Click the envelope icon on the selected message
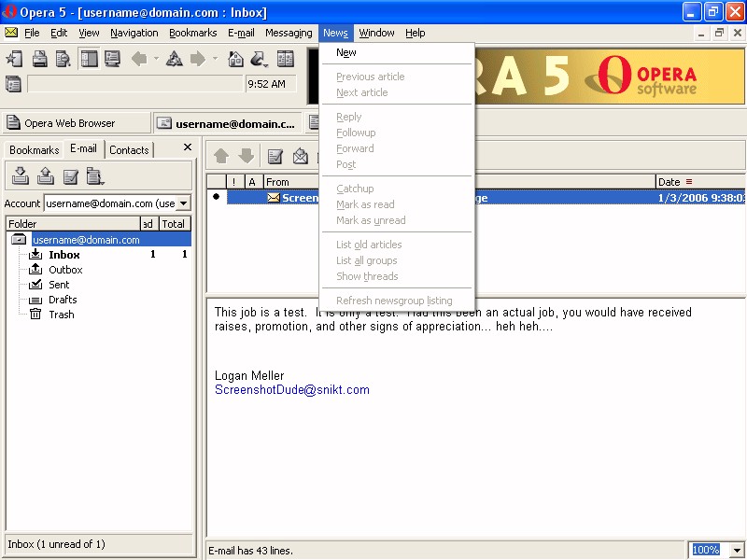747x560 pixels. click(x=274, y=198)
